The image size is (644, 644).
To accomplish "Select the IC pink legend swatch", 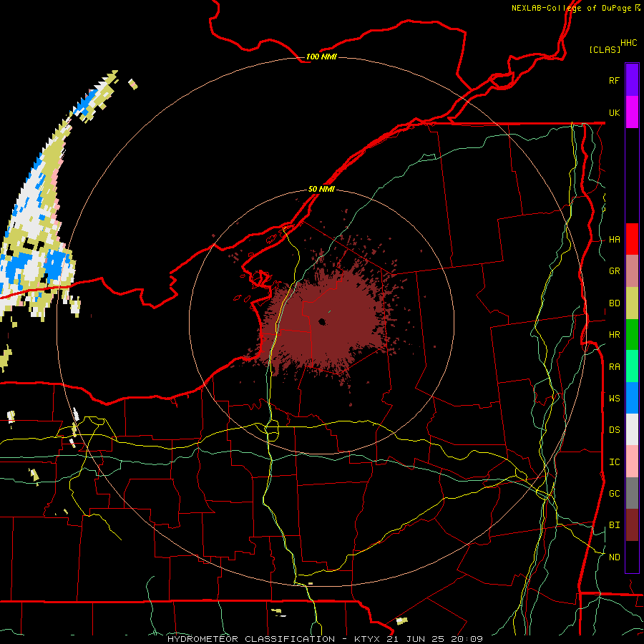I will point(632,462).
